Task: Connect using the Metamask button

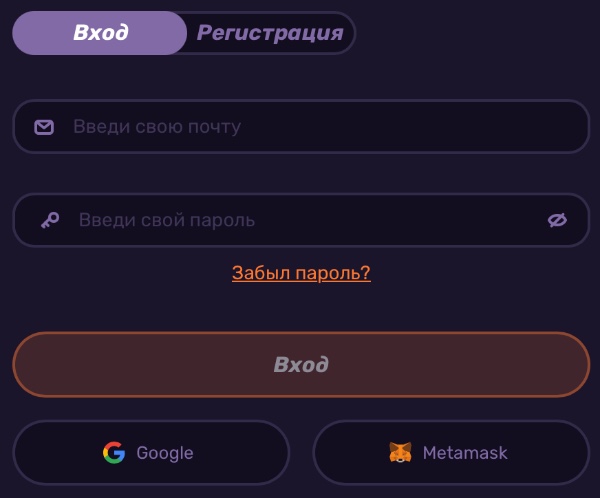Action: [451, 453]
